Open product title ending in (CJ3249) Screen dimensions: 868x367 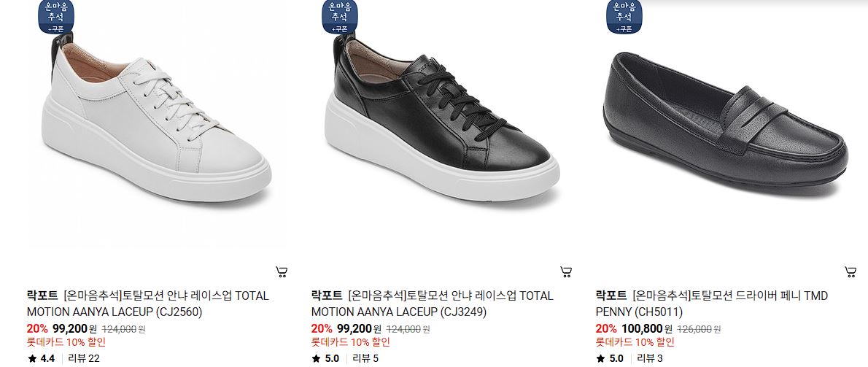pyautogui.click(x=433, y=304)
